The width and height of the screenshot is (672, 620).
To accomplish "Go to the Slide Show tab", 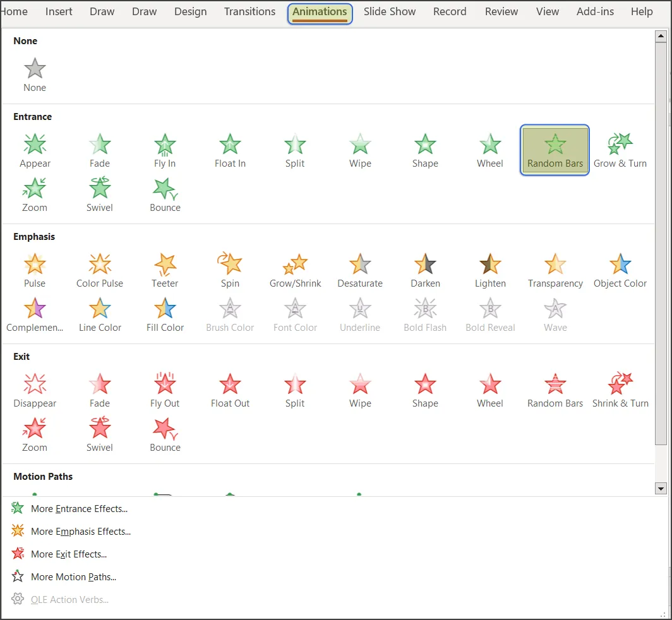I will pos(390,11).
